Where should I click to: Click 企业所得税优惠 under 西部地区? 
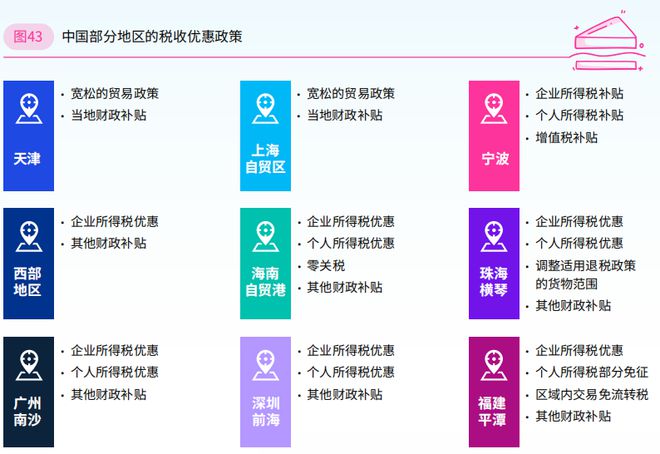coord(114,221)
